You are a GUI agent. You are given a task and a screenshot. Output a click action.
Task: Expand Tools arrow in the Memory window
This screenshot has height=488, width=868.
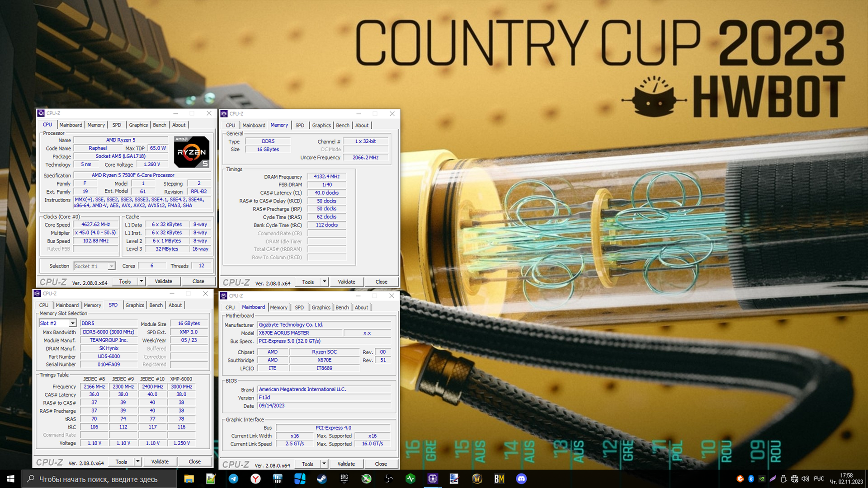(x=324, y=282)
